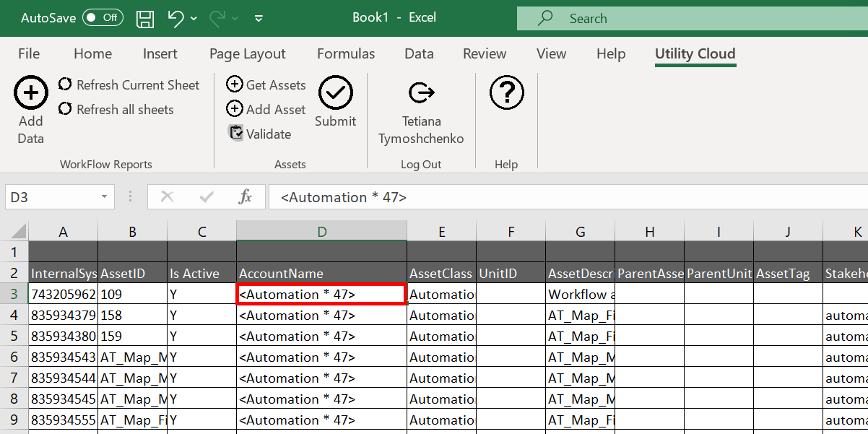Open Customize Quick Access Toolbar dropdown
This screenshot has height=434, width=868.
259,19
